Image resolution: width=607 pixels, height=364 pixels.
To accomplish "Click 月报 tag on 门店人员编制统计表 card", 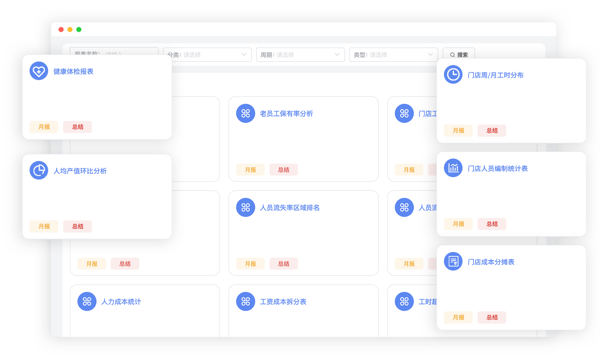I will coord(458,224).
